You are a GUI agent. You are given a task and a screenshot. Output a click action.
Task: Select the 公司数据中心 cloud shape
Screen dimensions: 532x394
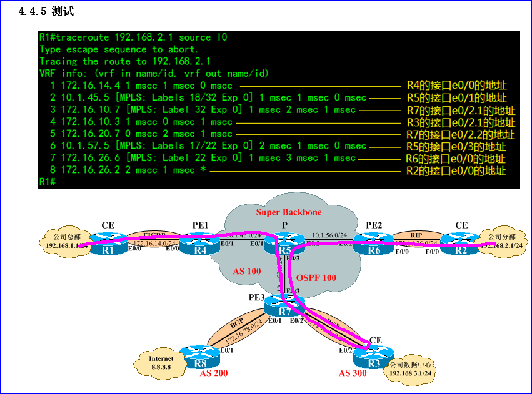(411, 368)
